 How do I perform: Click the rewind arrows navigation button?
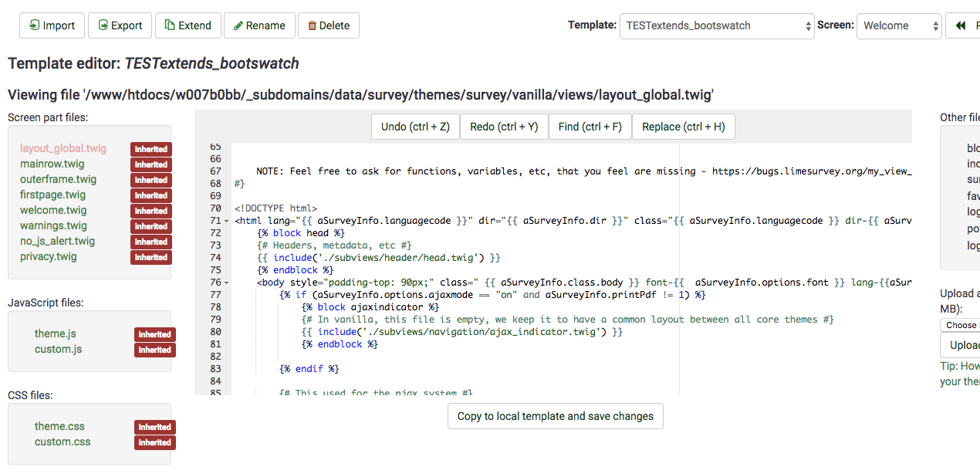[961, 25]
